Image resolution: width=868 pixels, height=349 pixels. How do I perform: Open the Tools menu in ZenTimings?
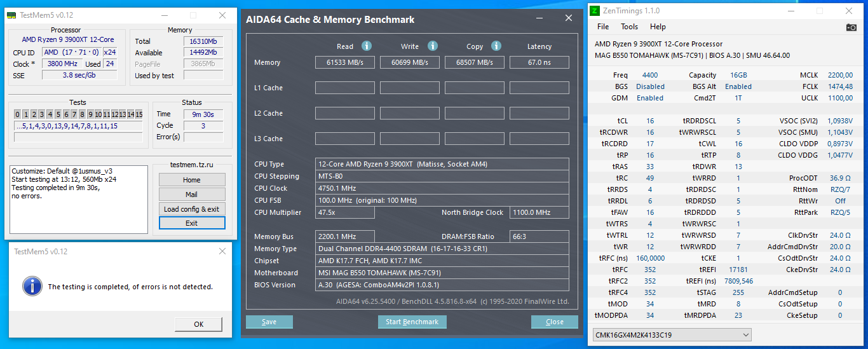pos(630,27)
